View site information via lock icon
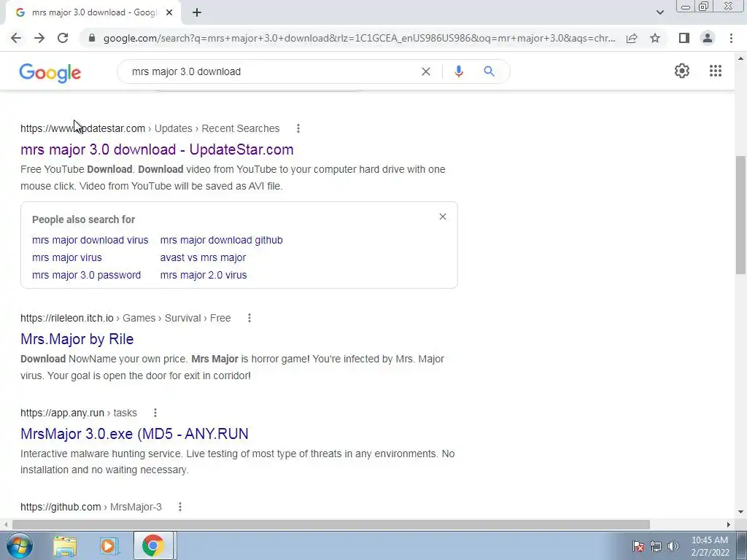This screenshot has width=747, height=560. pyautogui.click(x=92, y=38)
